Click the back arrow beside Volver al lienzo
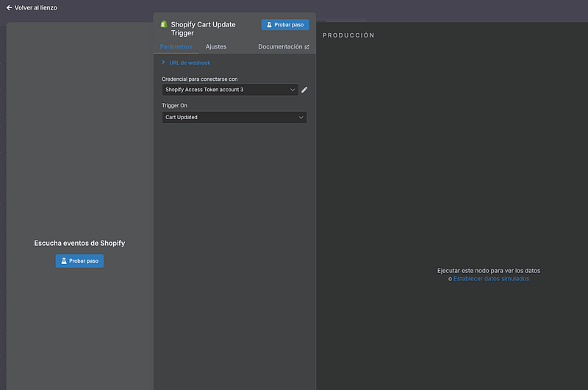Viewport: 588px width, 390px height. tap(9, 7)
